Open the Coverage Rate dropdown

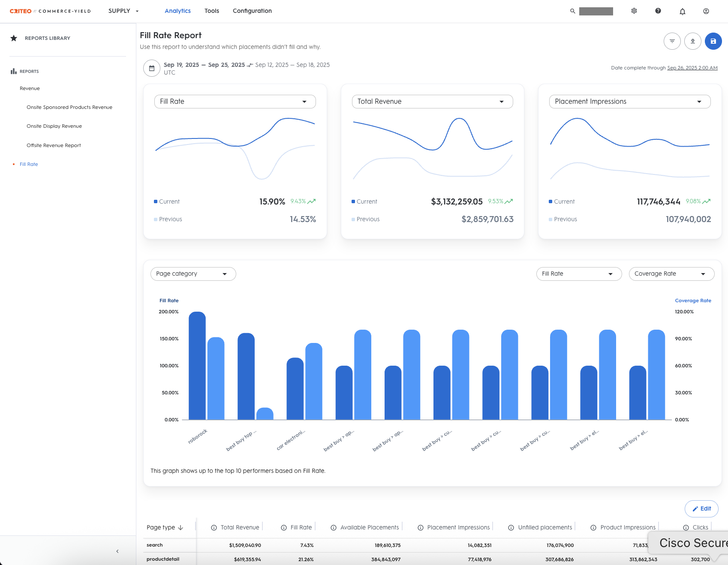click(671, 274)
